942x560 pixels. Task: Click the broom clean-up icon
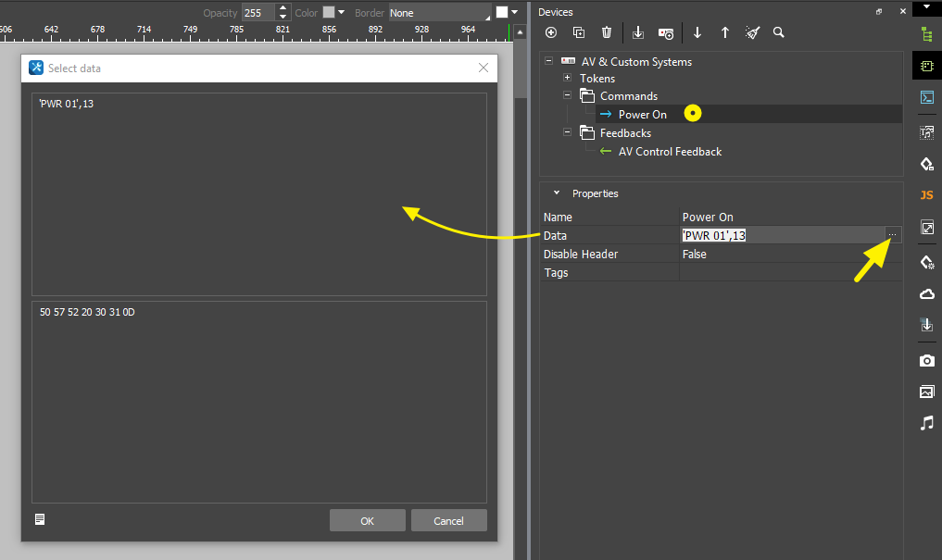click(753, 32)
